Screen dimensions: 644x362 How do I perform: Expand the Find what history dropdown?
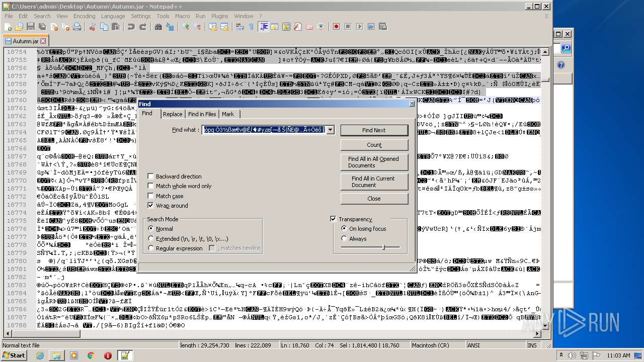click(x=330, y=130)
